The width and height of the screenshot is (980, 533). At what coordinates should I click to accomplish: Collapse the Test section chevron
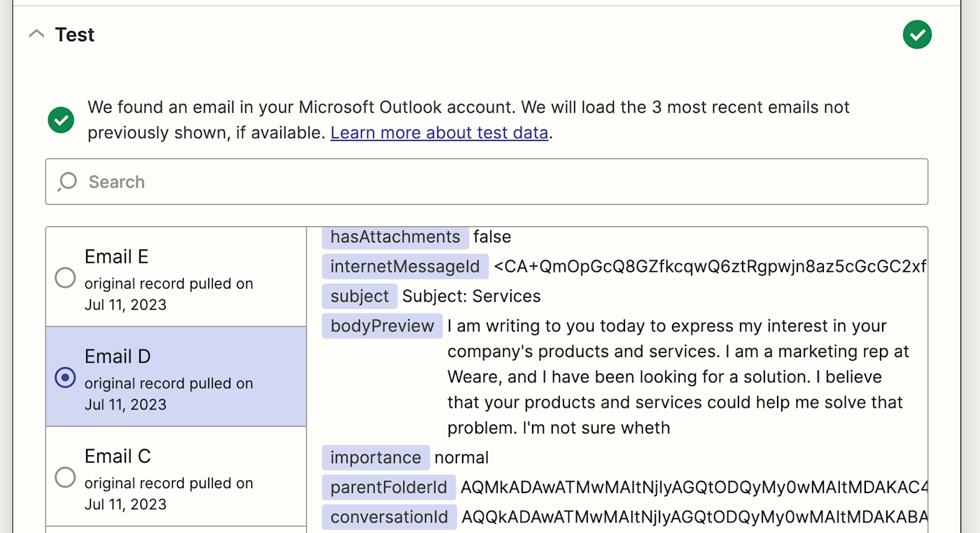point(36,34)
